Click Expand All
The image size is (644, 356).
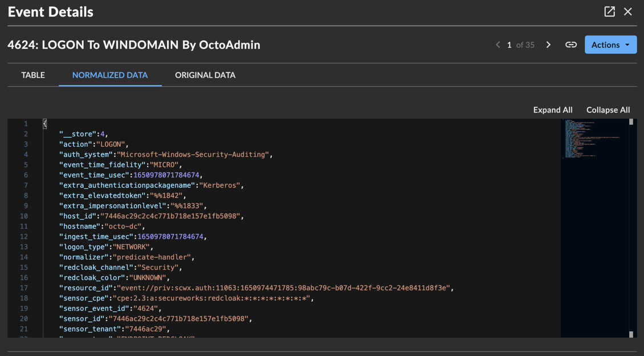(553, 110)
